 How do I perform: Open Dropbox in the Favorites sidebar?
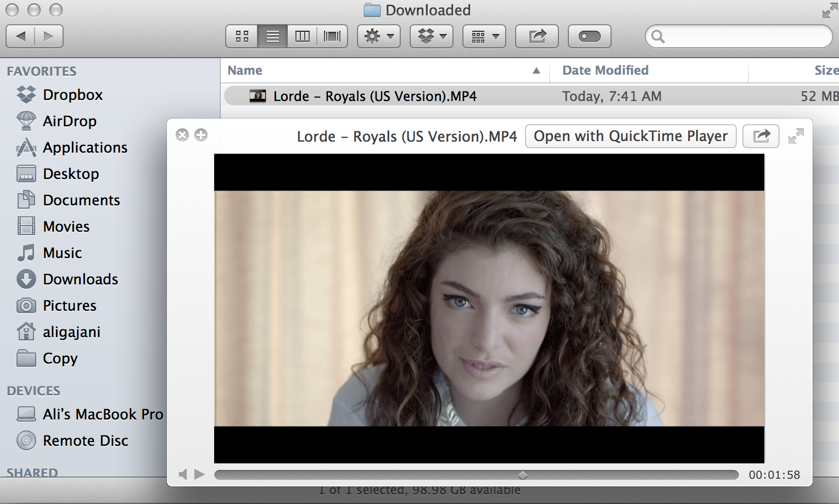coord(72,95)
